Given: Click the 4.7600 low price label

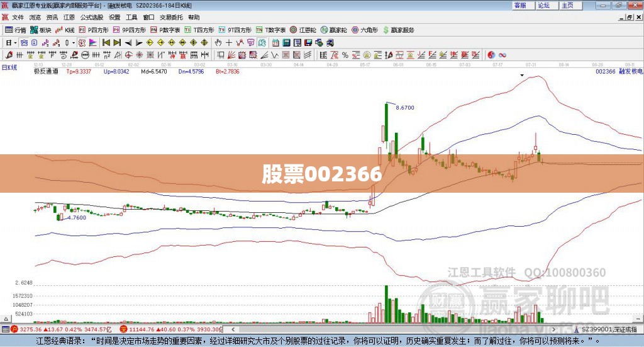Looking at the screenshot, I should [77, 218].
